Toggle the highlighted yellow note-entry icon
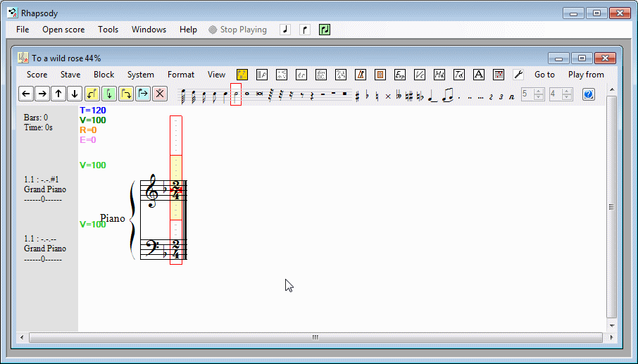The height and width of the screenshot is (364, 638). click(x=242, y=75)
